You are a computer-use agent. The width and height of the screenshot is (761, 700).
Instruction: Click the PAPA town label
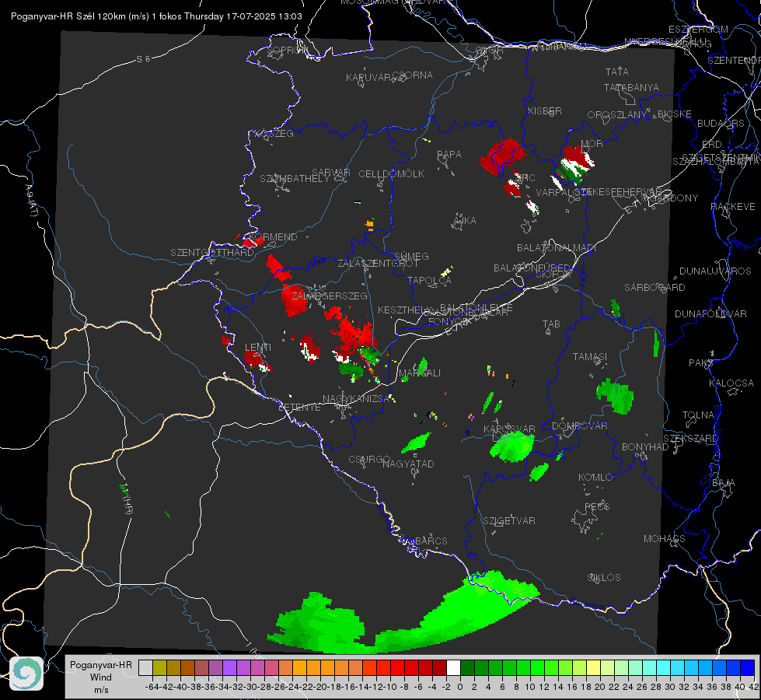tap(449, 155)
